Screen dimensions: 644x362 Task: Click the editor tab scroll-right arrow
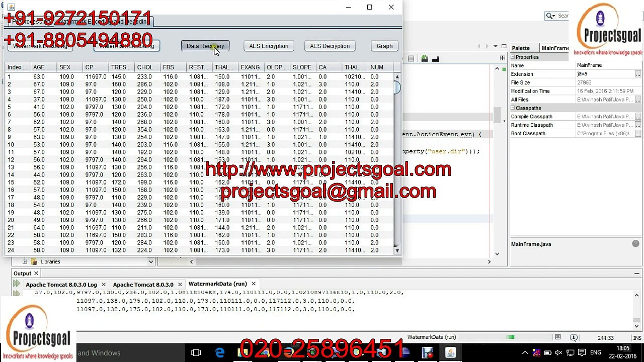[x=487, y=47]
